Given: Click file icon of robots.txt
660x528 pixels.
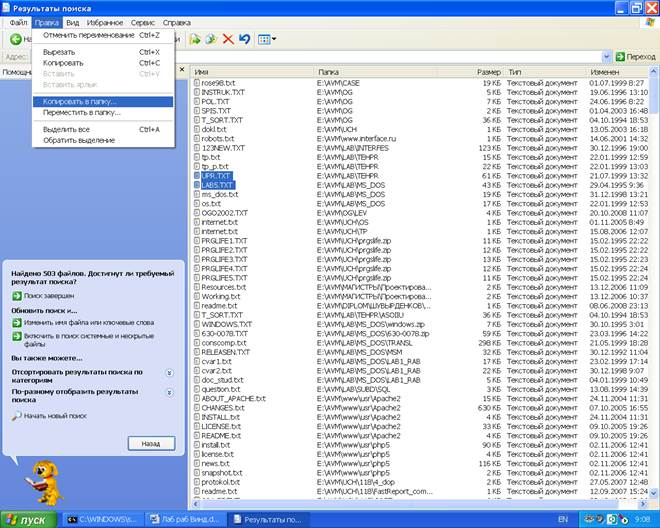Looking at the screenshot, I should point(197,139).
